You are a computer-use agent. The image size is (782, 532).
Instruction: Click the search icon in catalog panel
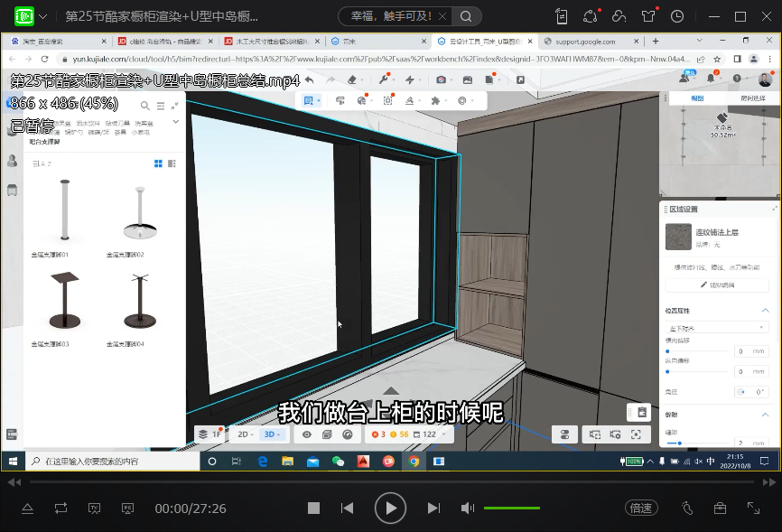pos(144,106)
